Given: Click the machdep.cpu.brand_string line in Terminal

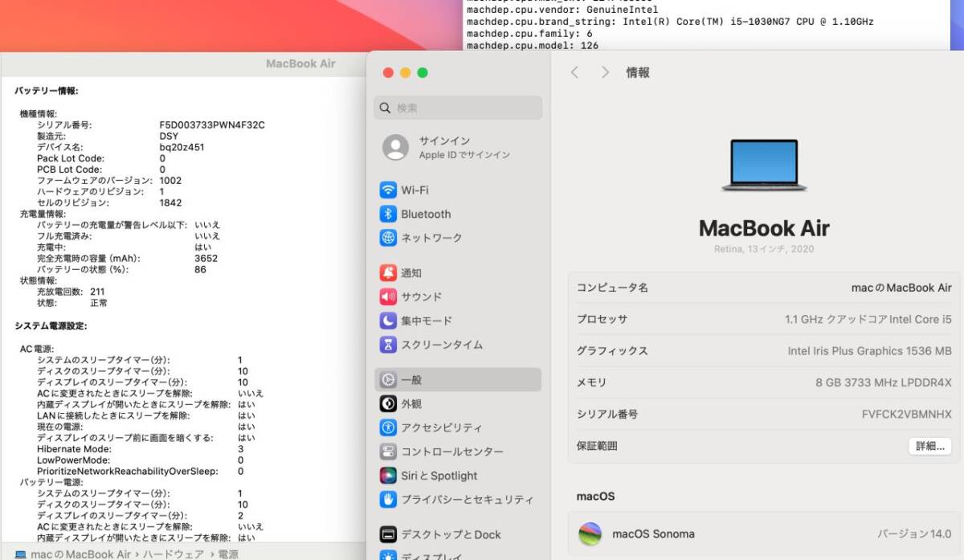Looking at the screenshot, I should tap(670, 22).
